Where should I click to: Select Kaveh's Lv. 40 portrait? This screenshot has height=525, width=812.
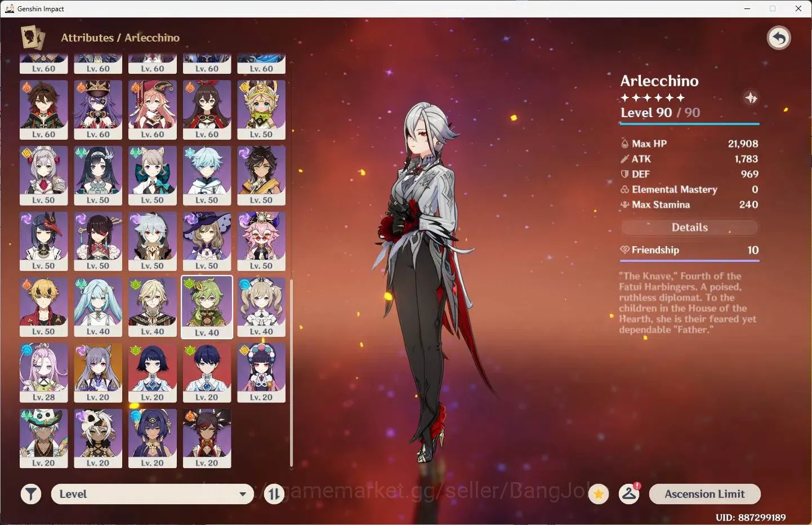click(153, 308)
